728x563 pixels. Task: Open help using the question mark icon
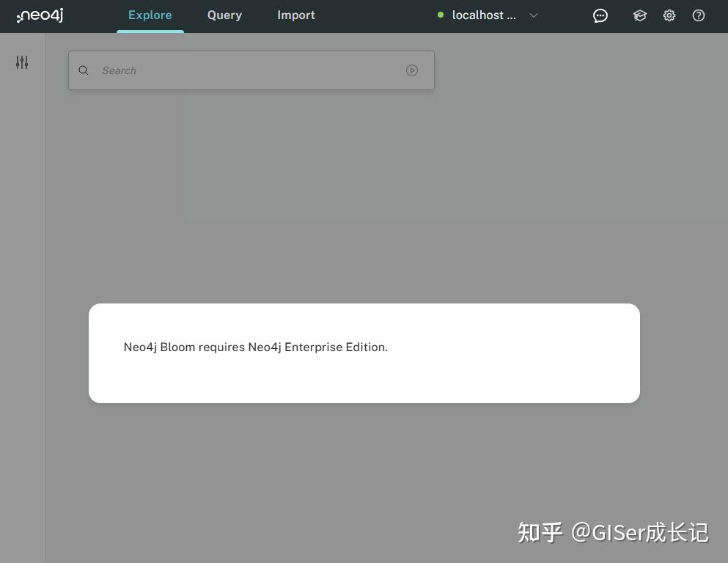698,15
